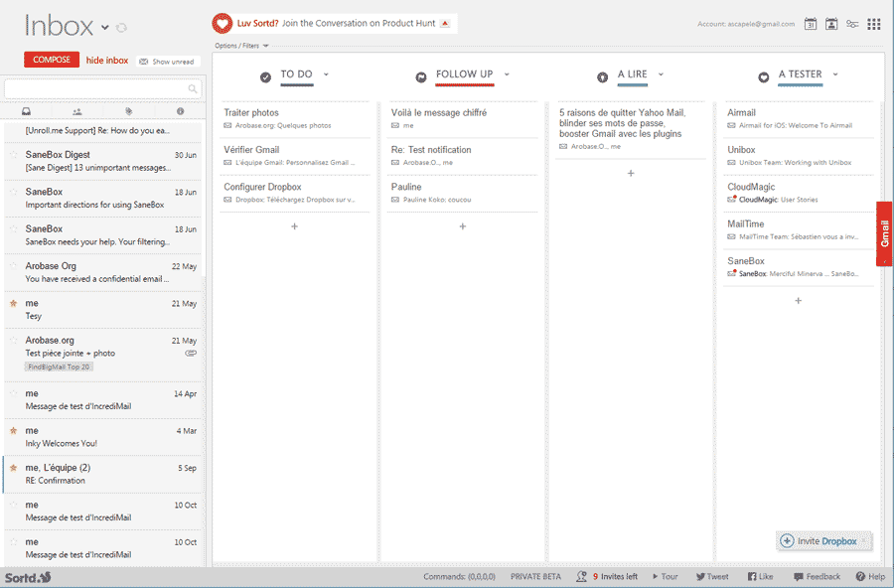Click the envelope icon under Pauline
Image resolution: width=894 pixels, height=588 pixels.
pyautogui.click(x=395, y=200)
